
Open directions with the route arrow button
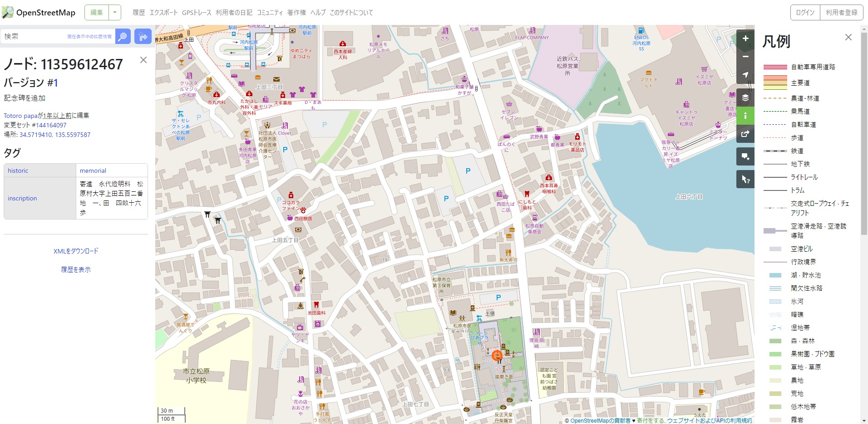tap(143, 36)
